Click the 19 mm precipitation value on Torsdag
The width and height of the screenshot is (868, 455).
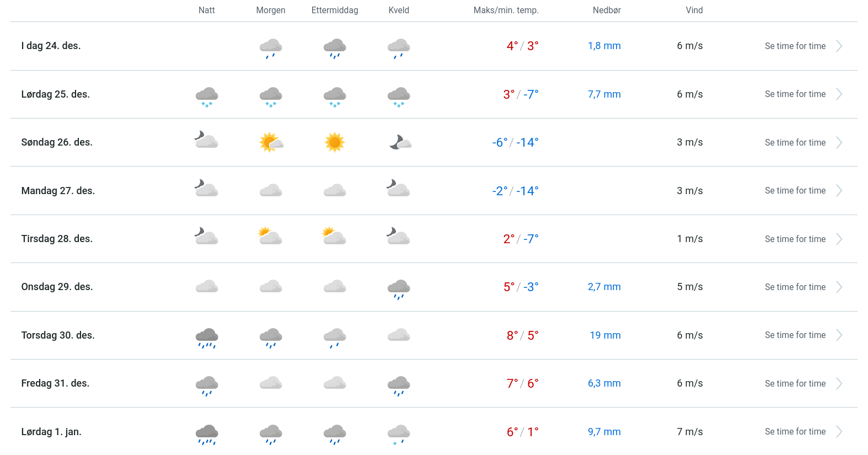(x=605, y=335)
